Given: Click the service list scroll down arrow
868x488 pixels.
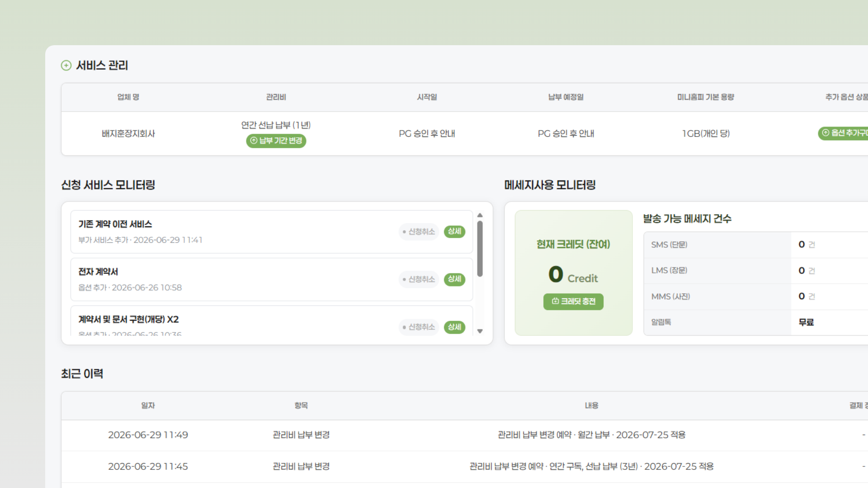Looking at the screenshot, I should [x=480, y=331].
